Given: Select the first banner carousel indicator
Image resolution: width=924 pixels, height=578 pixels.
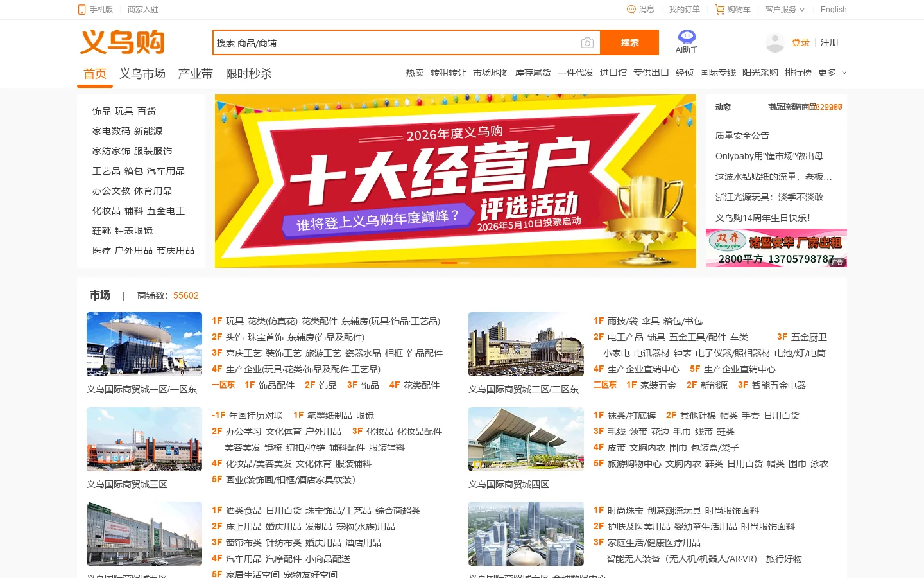Looking at the screenshot, I should (449, 263).
